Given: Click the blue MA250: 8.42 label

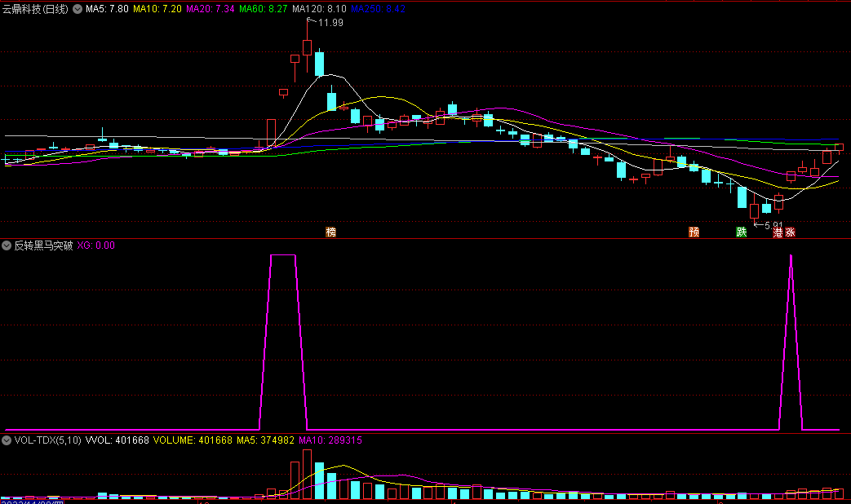Looking at the screenshot, I should pyautogui.click(x=378, y=9).
